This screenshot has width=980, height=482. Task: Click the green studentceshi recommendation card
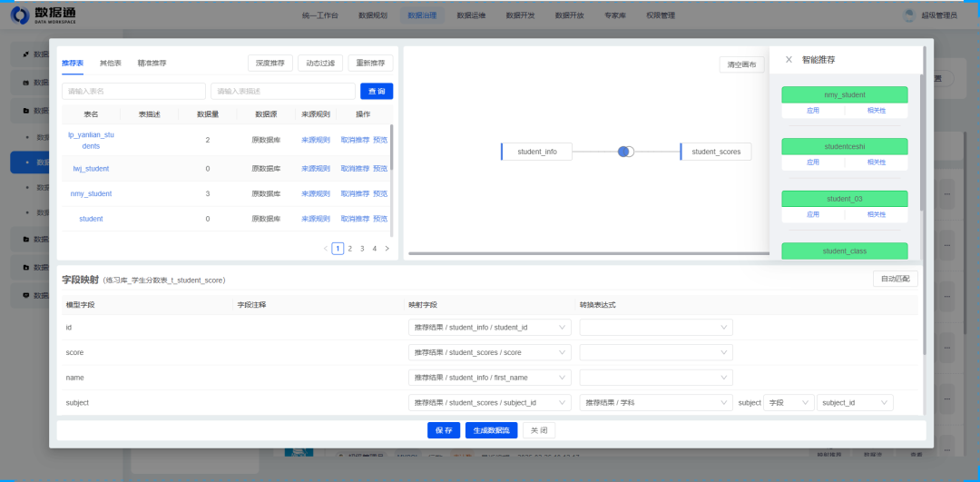[845, 147]
